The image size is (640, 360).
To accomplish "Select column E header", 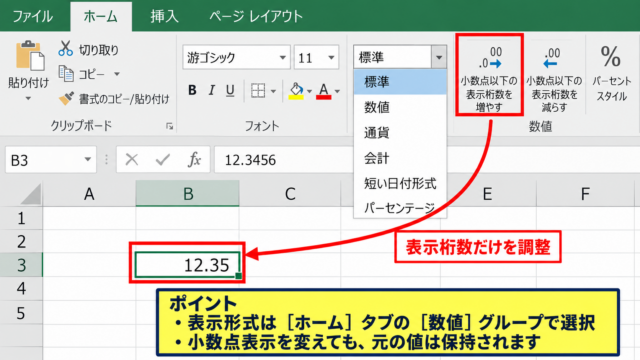I will (487, 194).
